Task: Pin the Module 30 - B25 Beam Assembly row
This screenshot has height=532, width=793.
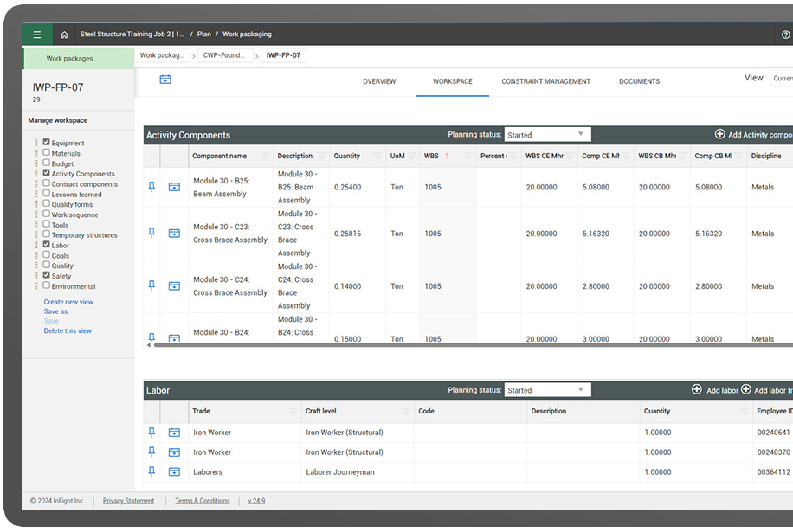Action: [152, 186]
